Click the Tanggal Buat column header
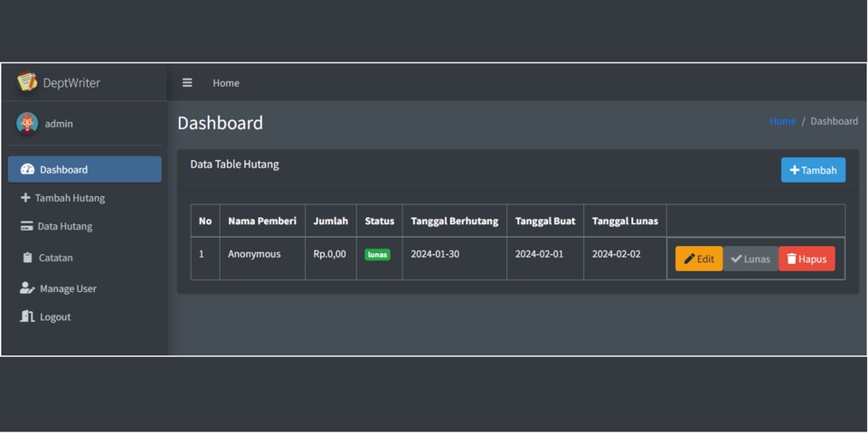868x434 pixels. tap(544, 221)
